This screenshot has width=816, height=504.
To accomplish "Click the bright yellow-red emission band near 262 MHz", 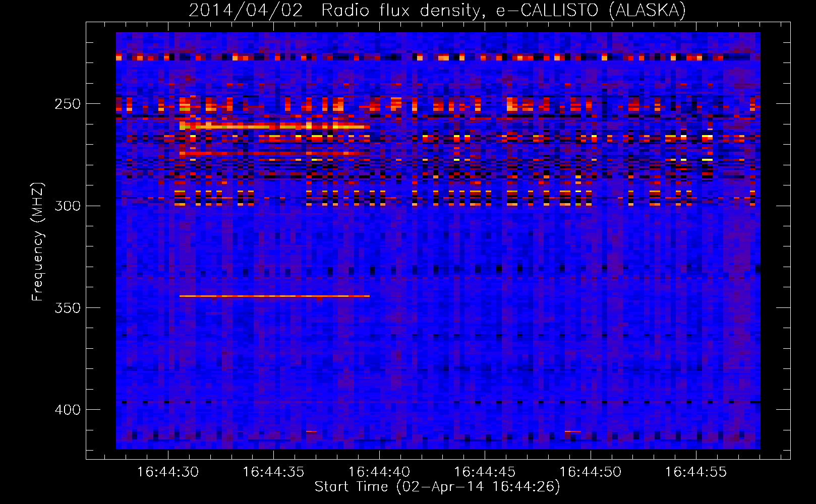I will 274,127.
